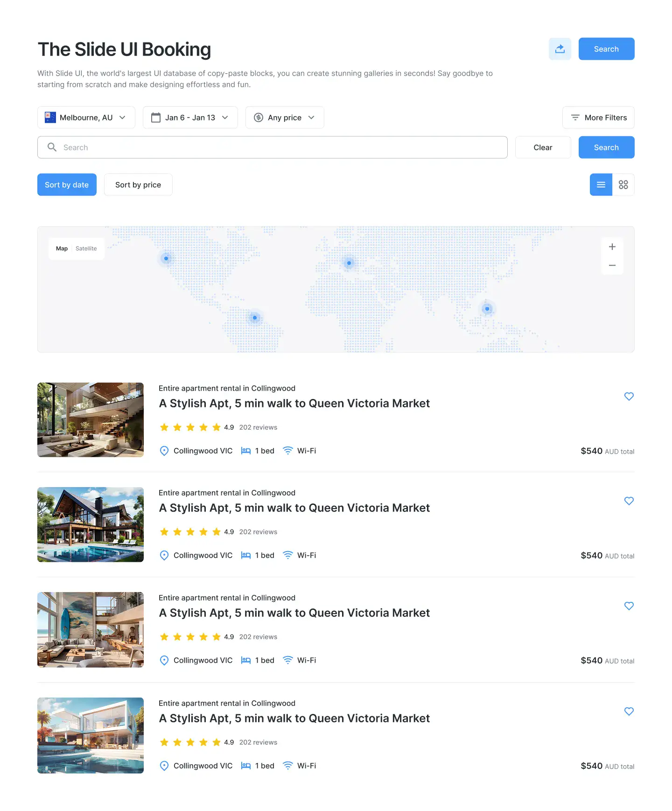Click the 4.9 star rating on first listing
672x811 pixels.
coord(196,427)
